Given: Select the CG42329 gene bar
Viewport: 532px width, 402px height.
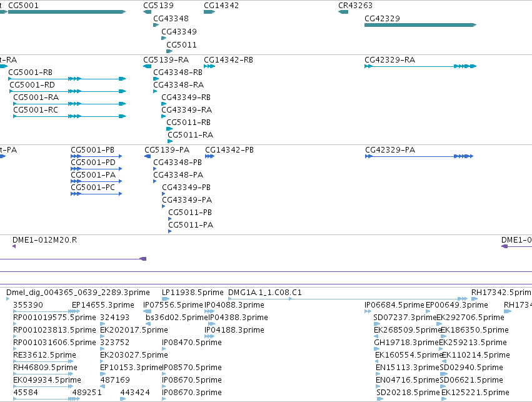Looking at the screenshot, I should click(x=420, y=25).
